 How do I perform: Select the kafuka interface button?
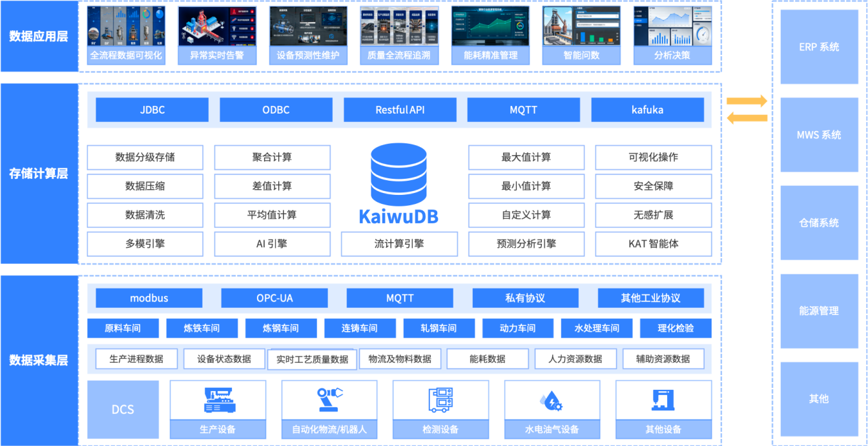pos(649,109)
